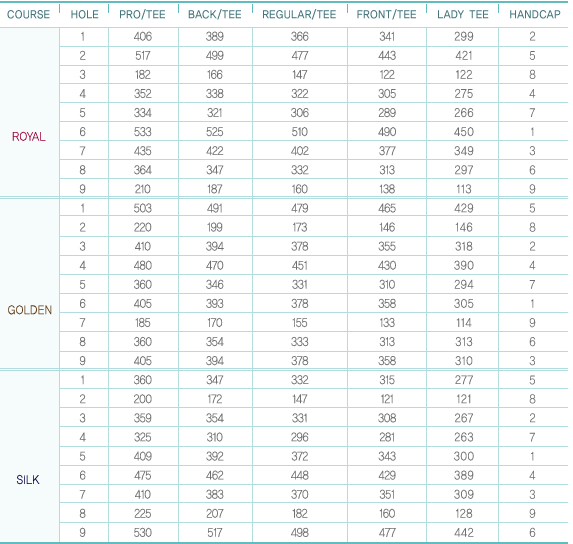Screen dimensions: 573x544
Task: Select Royal hole 9 Pro/Tee value 210
Action: (143, 189)
